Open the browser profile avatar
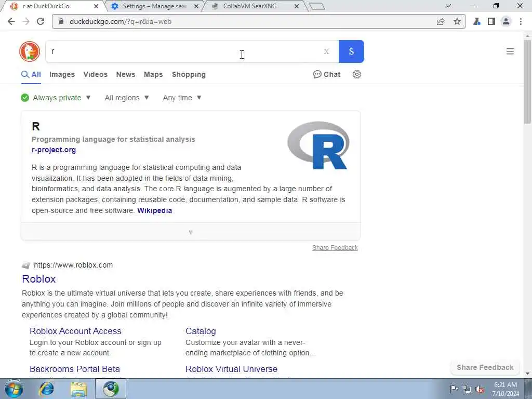532x399 pixels. point(506,21)
